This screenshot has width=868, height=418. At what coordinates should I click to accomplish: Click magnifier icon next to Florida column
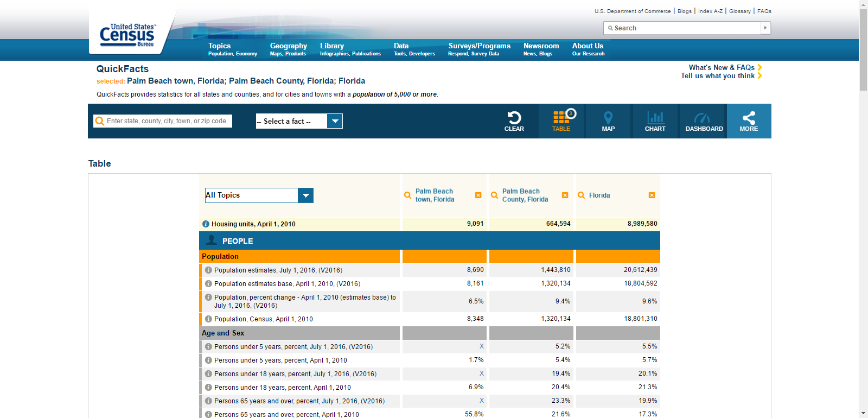581,195
